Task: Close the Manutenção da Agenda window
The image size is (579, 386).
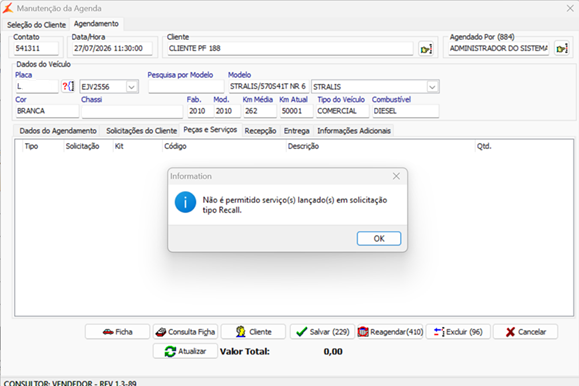Action: (x=570, y=8)
